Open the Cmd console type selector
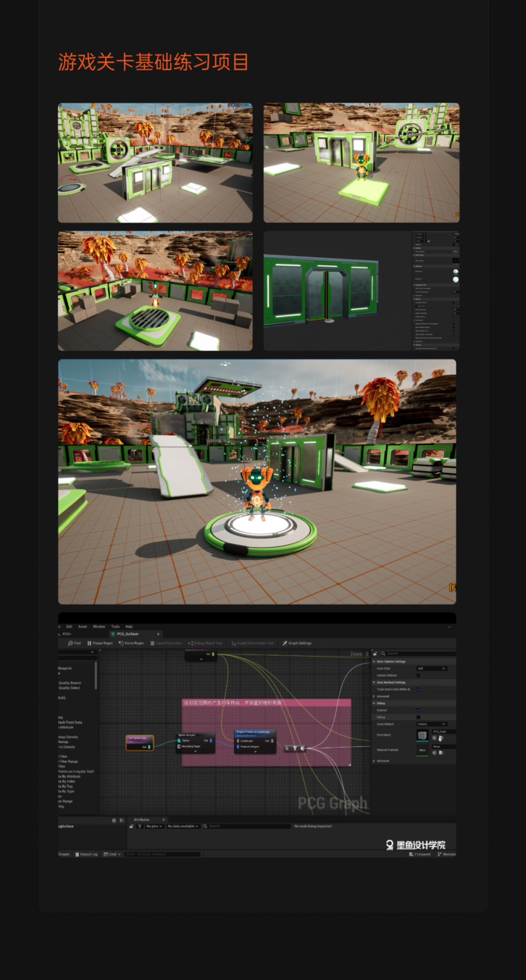Image resolution: width=526 pixels, height=980 pixels. pos(112,854)
